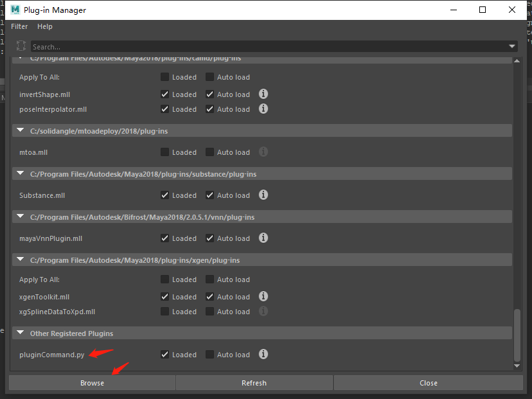Uncheck Loaded for mayaVnnPlugin.mll

(x=165, y=238)
